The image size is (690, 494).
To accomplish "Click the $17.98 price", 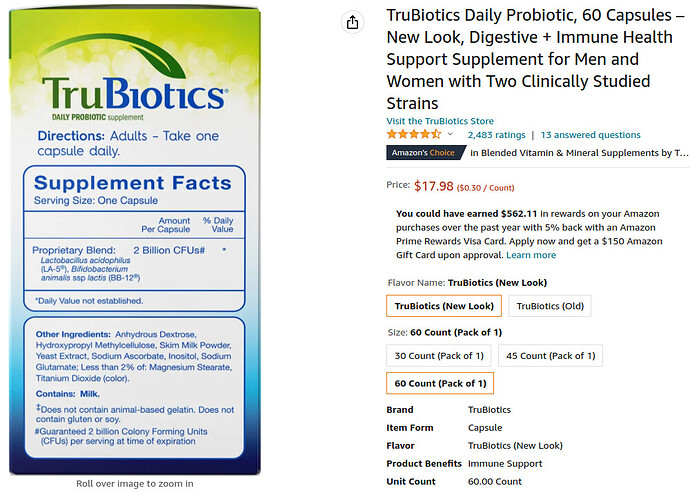I will click(x=433, y=186).
